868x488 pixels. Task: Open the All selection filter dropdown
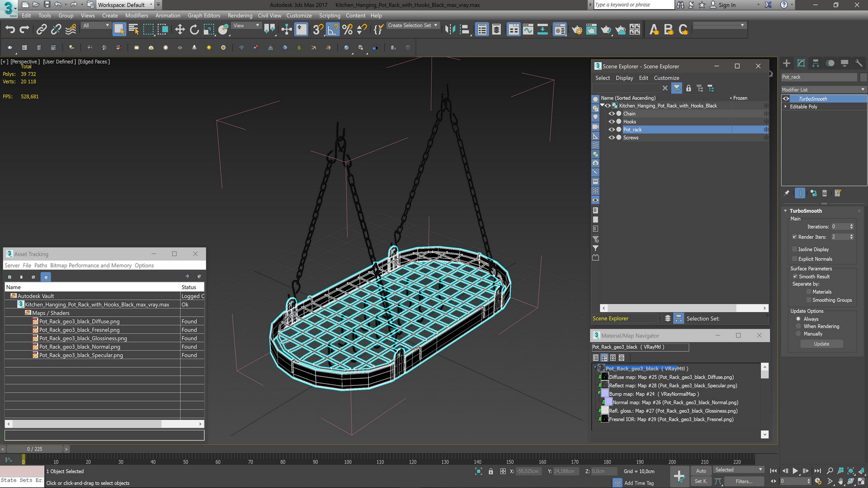pos(96,26)
